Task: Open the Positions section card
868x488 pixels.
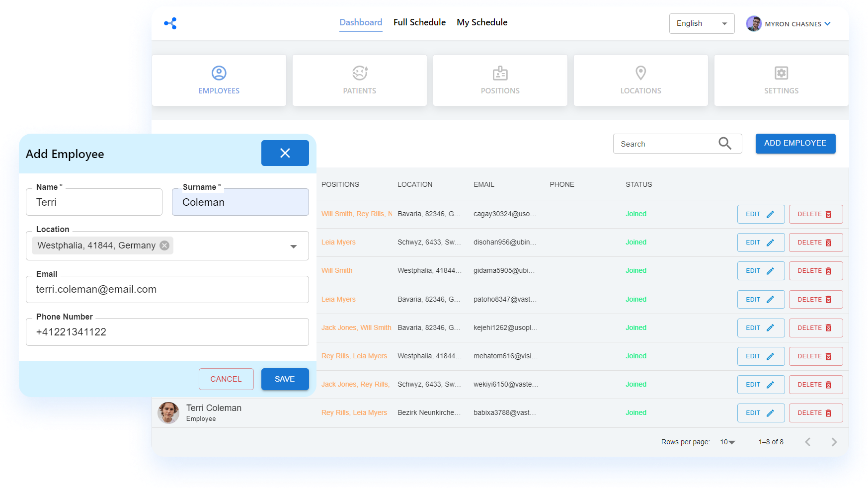Action: [x=500, y=80]
